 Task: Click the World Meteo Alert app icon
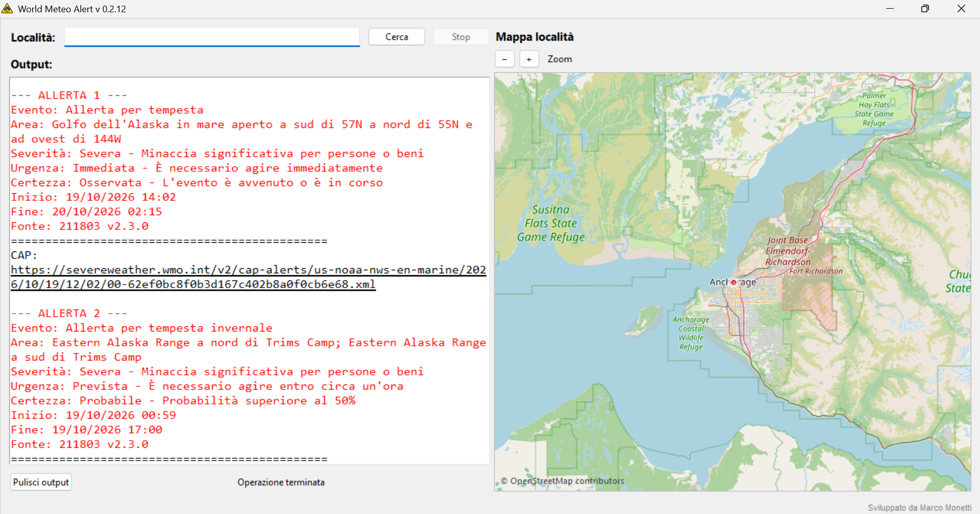7,9
